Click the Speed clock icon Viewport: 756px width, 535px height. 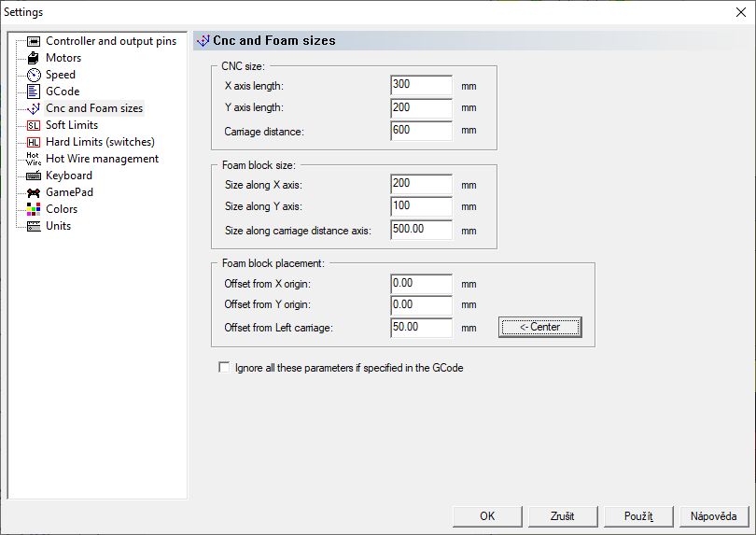point(34,75)
